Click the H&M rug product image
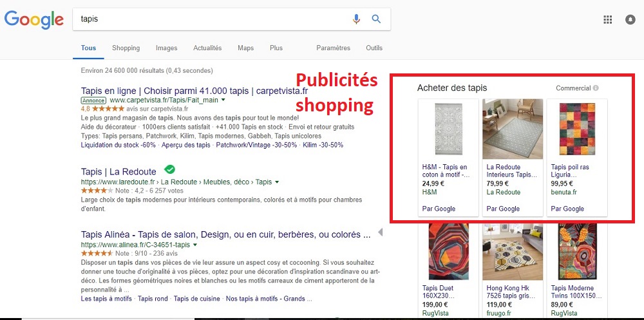This screenshot has width=644, height=320. (x=448, y=129)
